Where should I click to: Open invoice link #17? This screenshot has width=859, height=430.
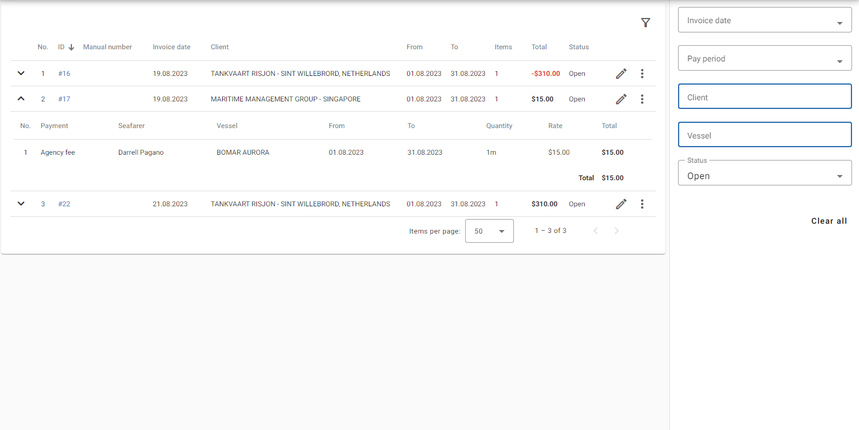(x=64, y=99)
